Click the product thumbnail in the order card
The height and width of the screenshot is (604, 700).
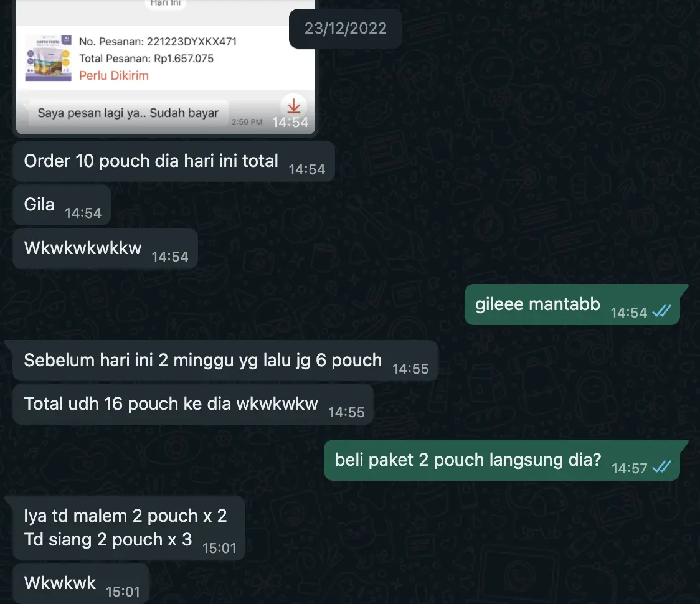pyautogui.click(x=48, y=58)
